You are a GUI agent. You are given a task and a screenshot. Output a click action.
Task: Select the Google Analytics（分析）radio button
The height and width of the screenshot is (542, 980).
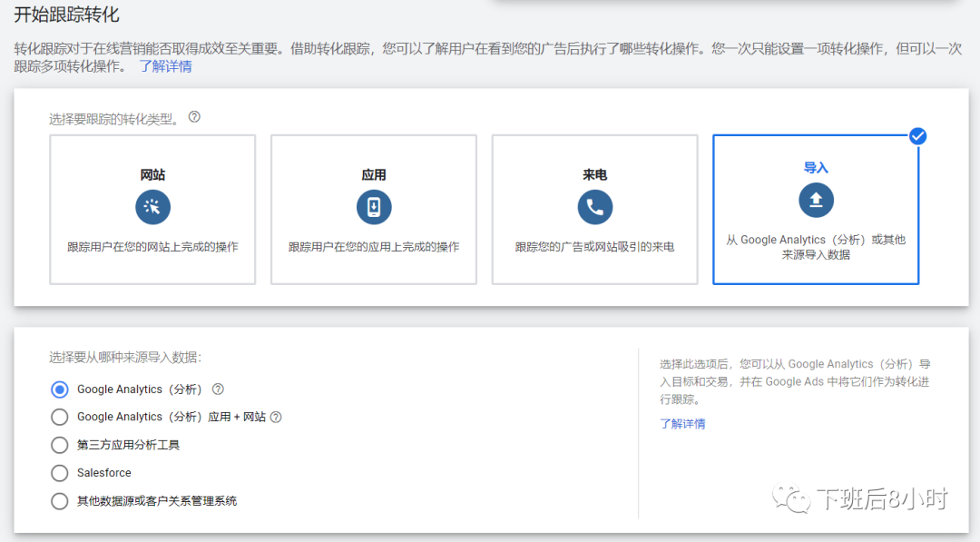59,389
